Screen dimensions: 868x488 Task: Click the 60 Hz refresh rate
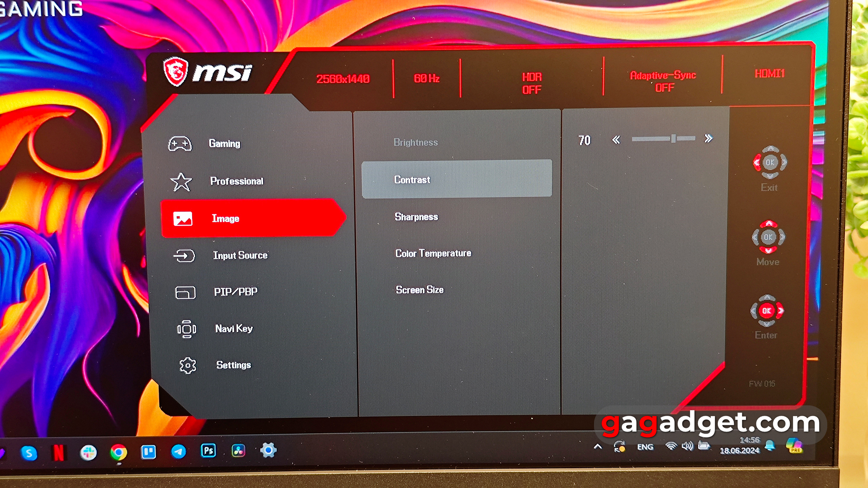click(427, 79)
